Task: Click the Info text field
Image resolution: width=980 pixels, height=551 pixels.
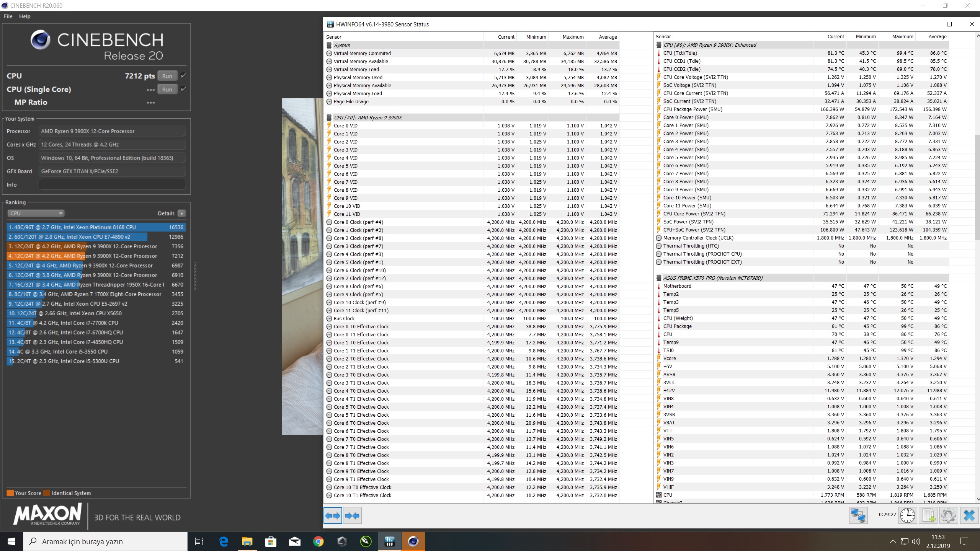Action: (112, 185)
